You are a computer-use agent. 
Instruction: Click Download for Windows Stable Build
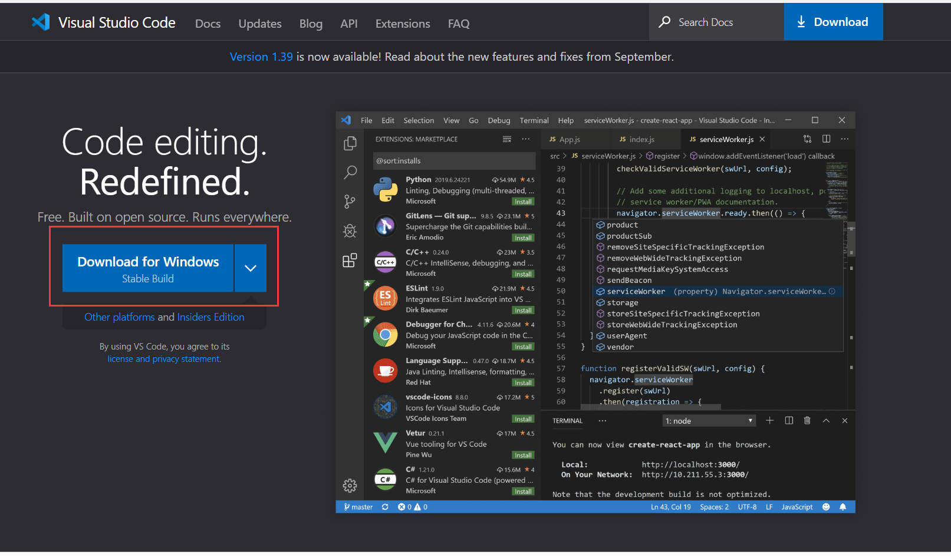point(148,268)
